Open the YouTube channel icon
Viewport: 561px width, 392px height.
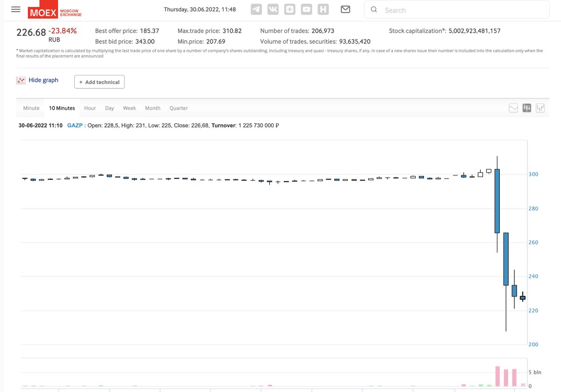(306, 9)
